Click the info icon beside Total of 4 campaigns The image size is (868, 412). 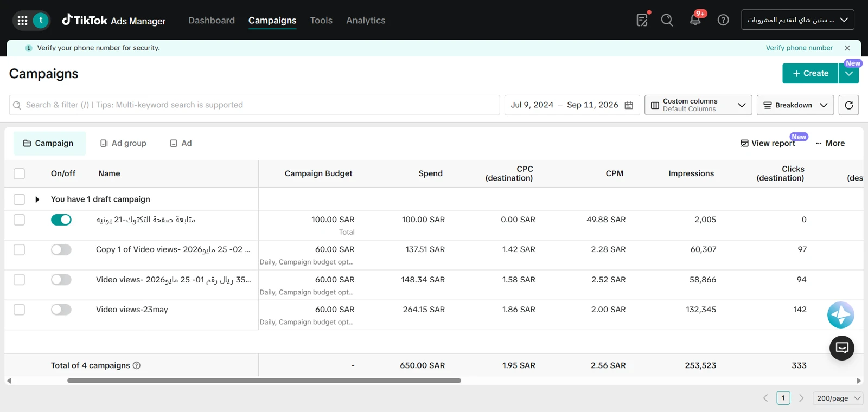coord(137,365)
